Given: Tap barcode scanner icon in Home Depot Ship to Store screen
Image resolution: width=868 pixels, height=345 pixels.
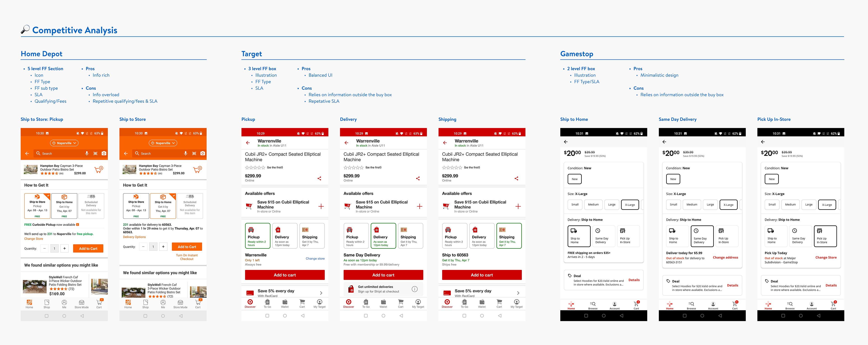Looking at the screenshot, I should coord(194,153).
